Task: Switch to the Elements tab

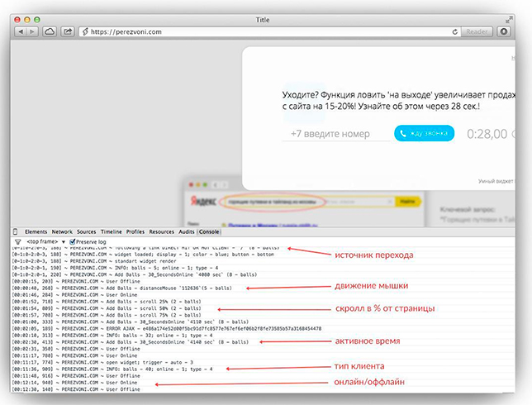Action: pyautogui.click(x=36, y=232)
